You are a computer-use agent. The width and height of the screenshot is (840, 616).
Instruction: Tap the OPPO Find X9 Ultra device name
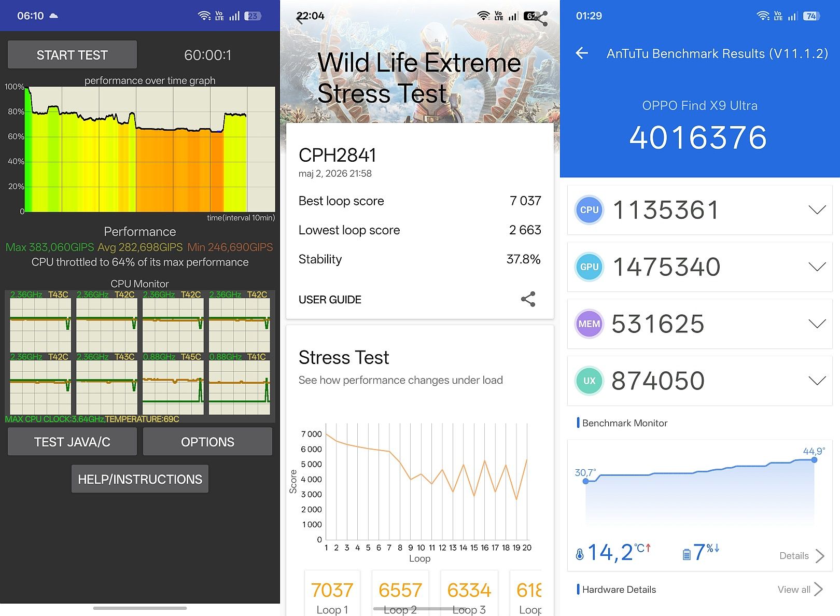[699, 106]
